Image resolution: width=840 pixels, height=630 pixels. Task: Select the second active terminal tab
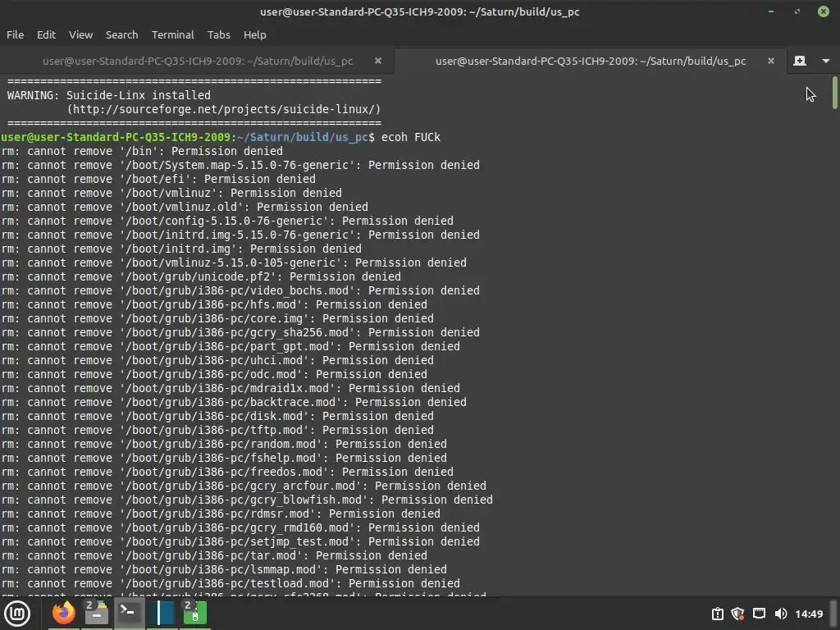click(x=591, y=61)
